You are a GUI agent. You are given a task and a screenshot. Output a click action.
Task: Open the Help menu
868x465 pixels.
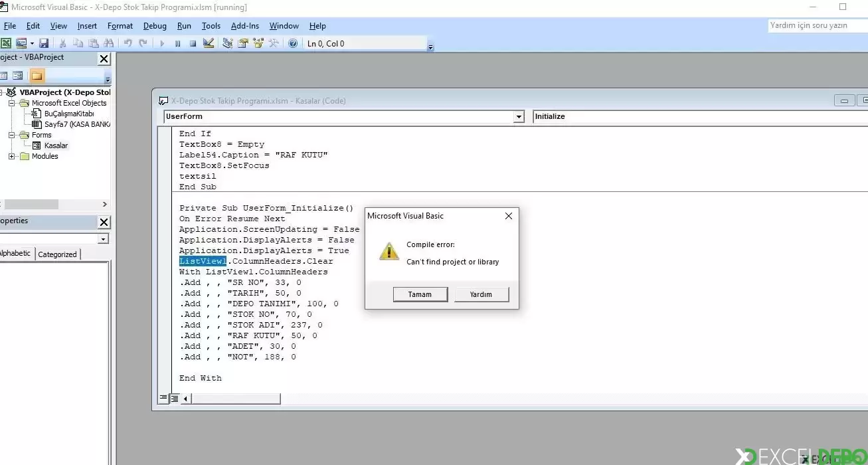(x=317, y=26)
